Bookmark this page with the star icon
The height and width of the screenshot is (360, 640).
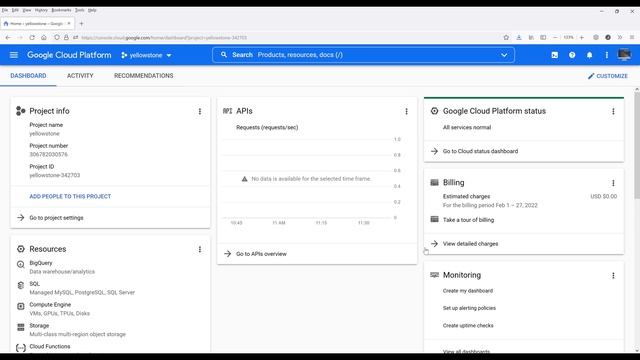pos(506,38)
